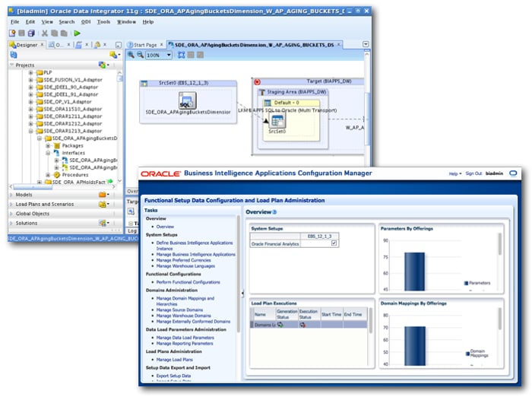Image resolution: width=532 pixels, height=397 pixels.
Task: Click the Log tab at bottom of ODI
Action: pyautogui.click(x=132, y=231)
